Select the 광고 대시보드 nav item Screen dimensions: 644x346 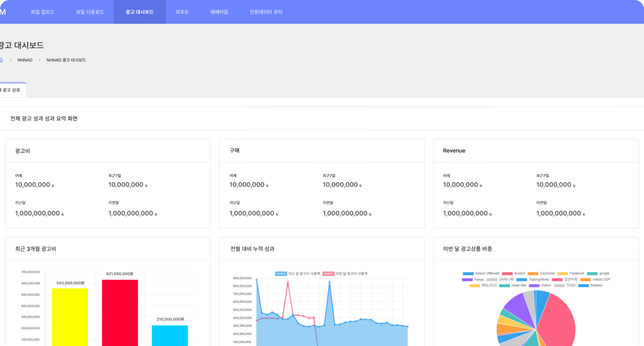[x=139, y=12]
